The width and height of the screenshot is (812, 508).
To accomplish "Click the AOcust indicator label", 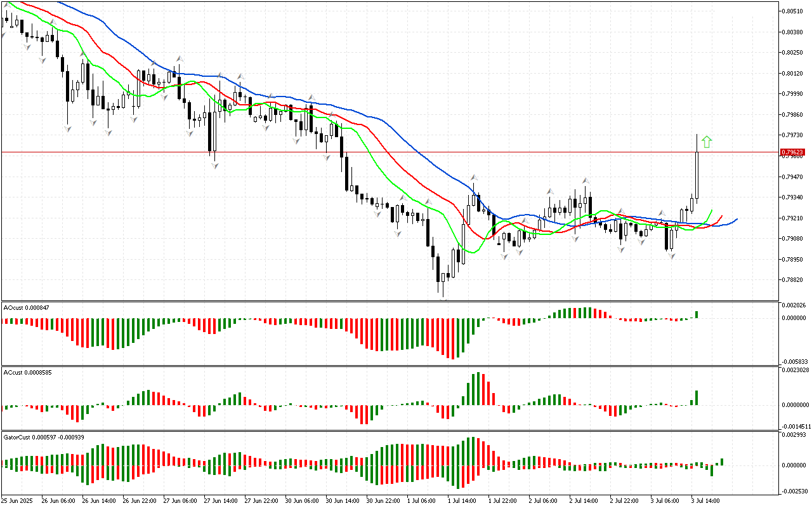I will [x=26, y=307].
